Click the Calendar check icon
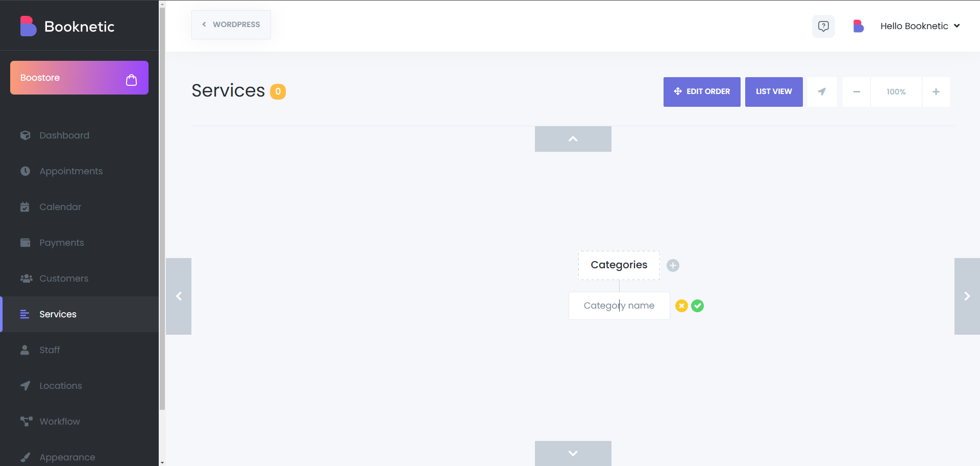Image resolution: width=980 pixels, height=466 pixels. point(25,207)
